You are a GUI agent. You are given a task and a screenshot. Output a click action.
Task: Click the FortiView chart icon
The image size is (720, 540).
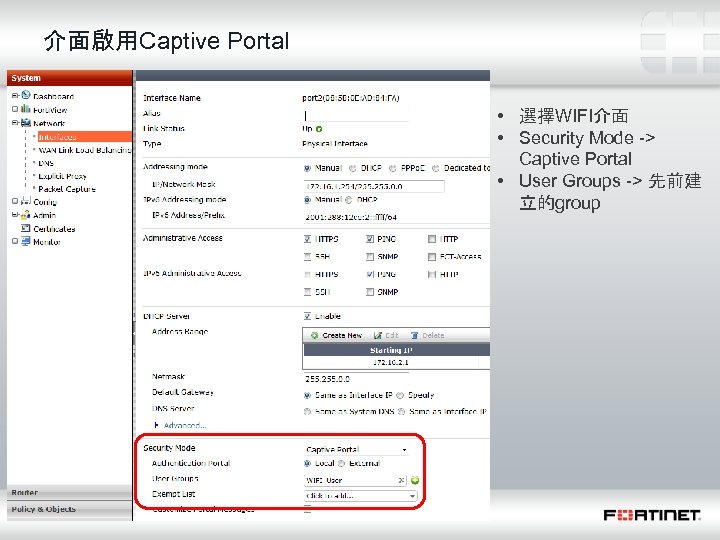pos(26,109)
